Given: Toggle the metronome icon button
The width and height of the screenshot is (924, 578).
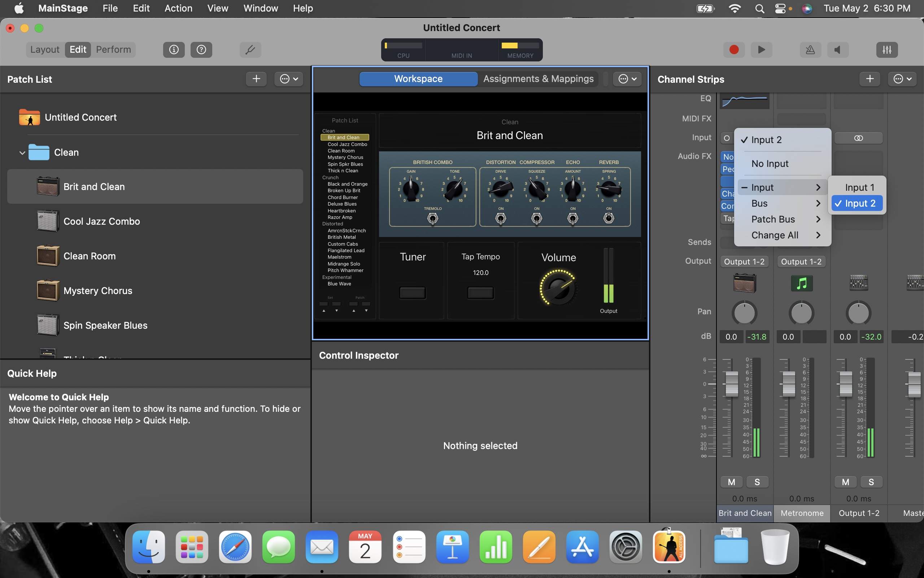Looking at the screenshot, I should (x=810, y=50).
